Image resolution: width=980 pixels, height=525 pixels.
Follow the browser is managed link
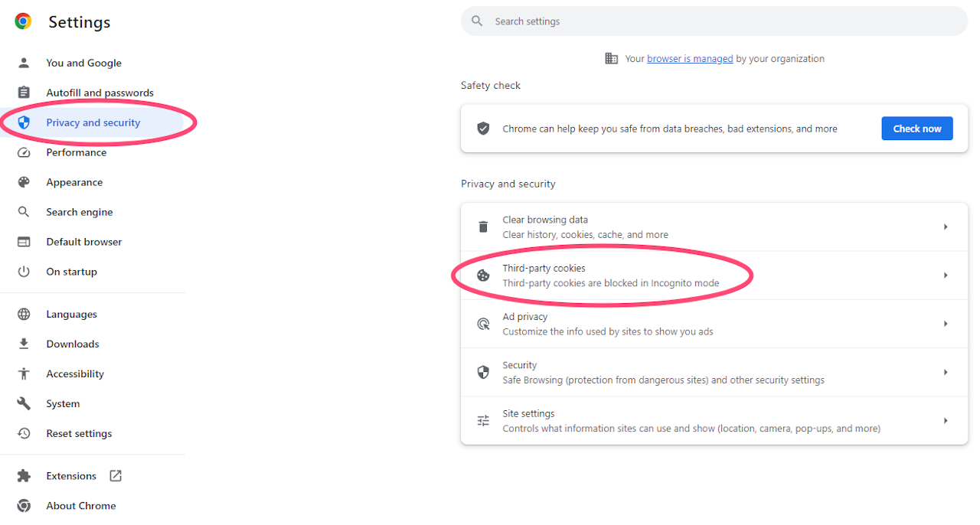[689, 58]
